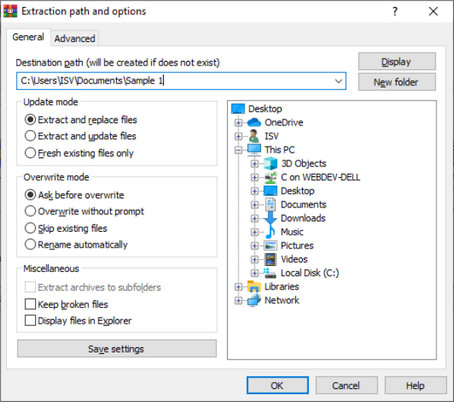Tick Display files in Explorer checkbox
The image size is (454, 402).
[30, 320]
